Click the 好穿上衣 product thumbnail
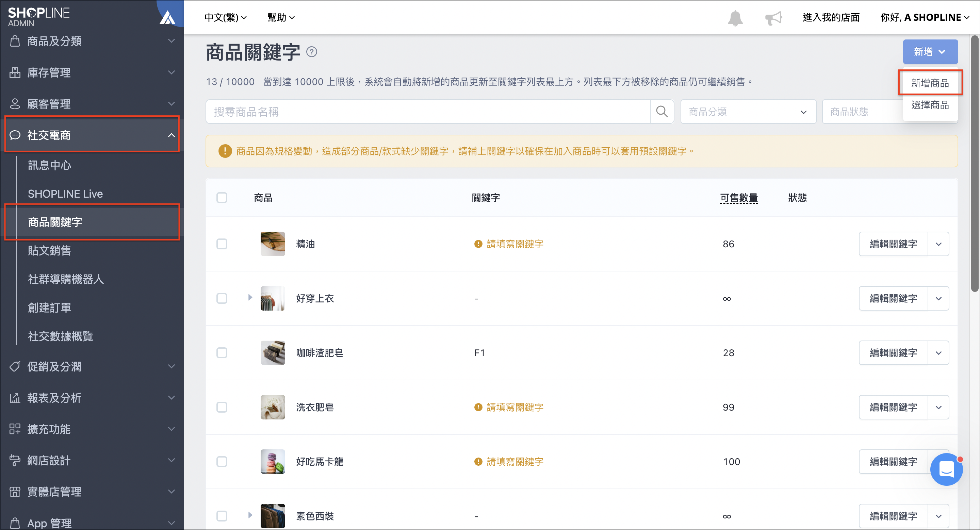Image resolution: width=980 pixels, height=530 pixels. [273, 298]
